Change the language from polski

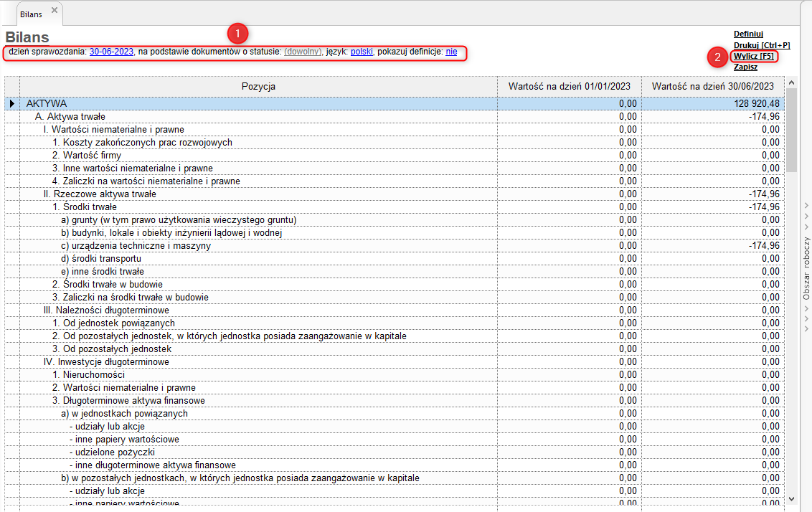point(362,52)
